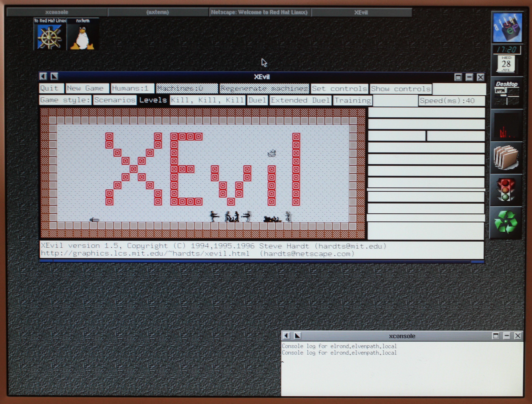Choose the Kill, Kill, Kill game style
This screenshot has width=532, height=404.
[207, 100]
